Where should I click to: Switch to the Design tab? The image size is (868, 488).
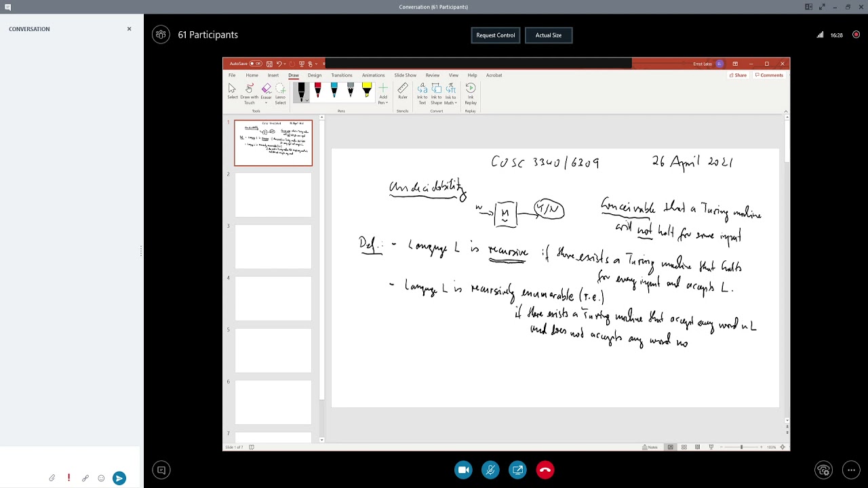[315, 75]
